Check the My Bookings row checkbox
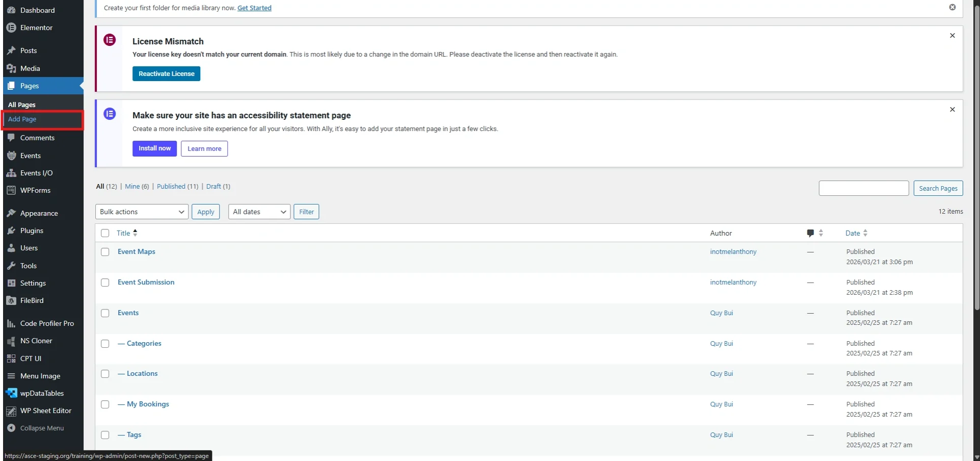The height and width of the screenshot is (461, 980). (x=105, y=404)
